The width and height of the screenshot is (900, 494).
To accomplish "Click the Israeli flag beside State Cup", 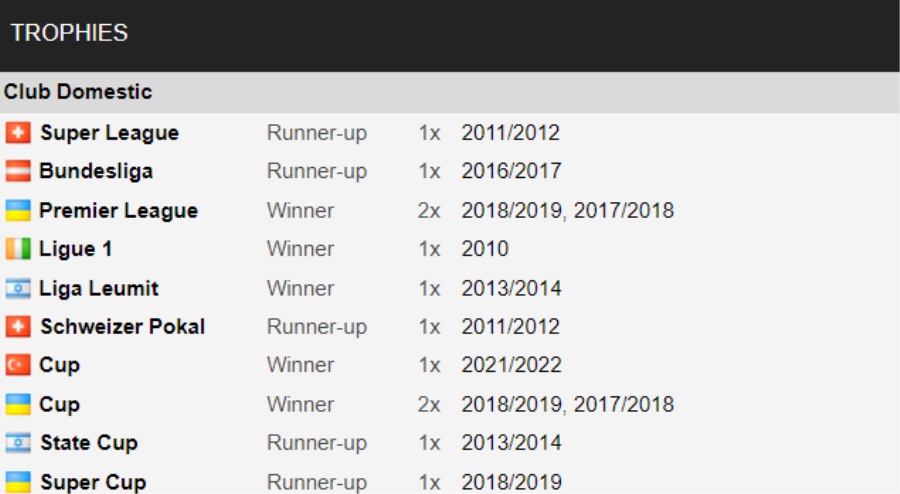I will click(18, 443).
